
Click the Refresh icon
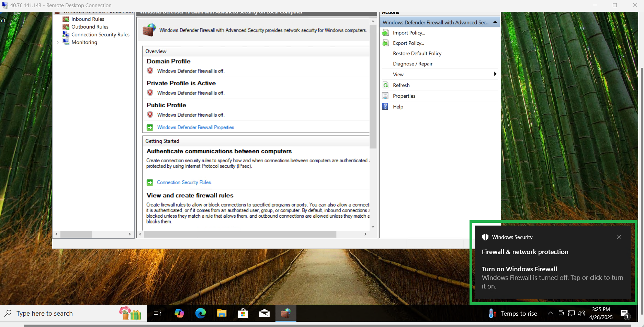[x=385, y=85]
